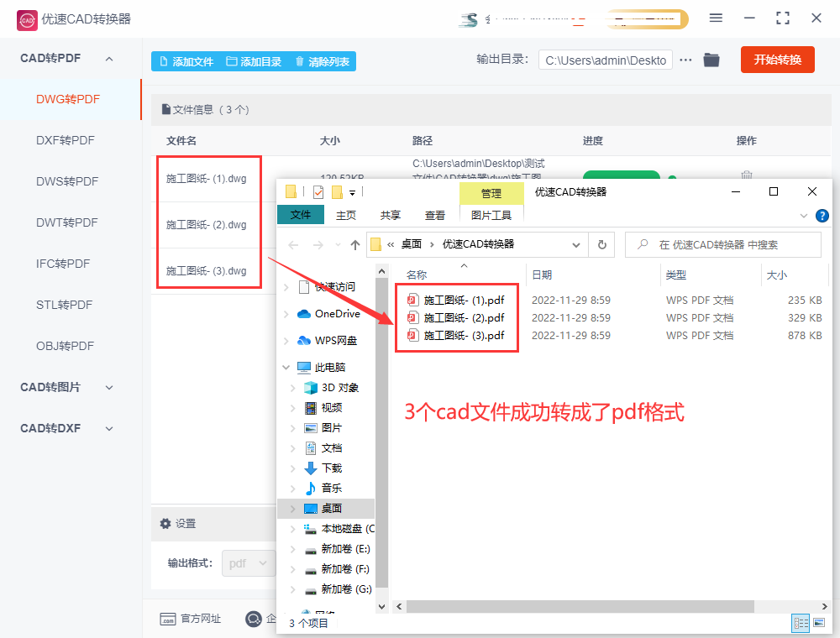Image resolution: width=840 pixels, height=638 pixels.
Task: Click the Explorer refresh button
Action: pos(602,244)
